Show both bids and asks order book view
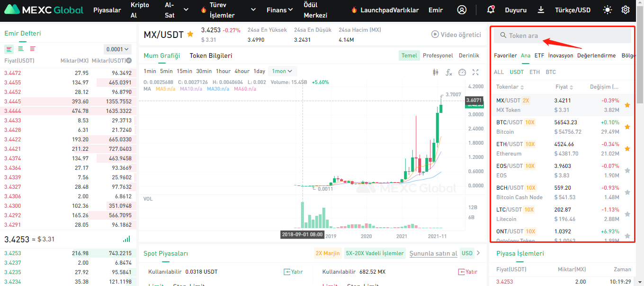Viewport: 644px width, 286px height. [9, 49]
